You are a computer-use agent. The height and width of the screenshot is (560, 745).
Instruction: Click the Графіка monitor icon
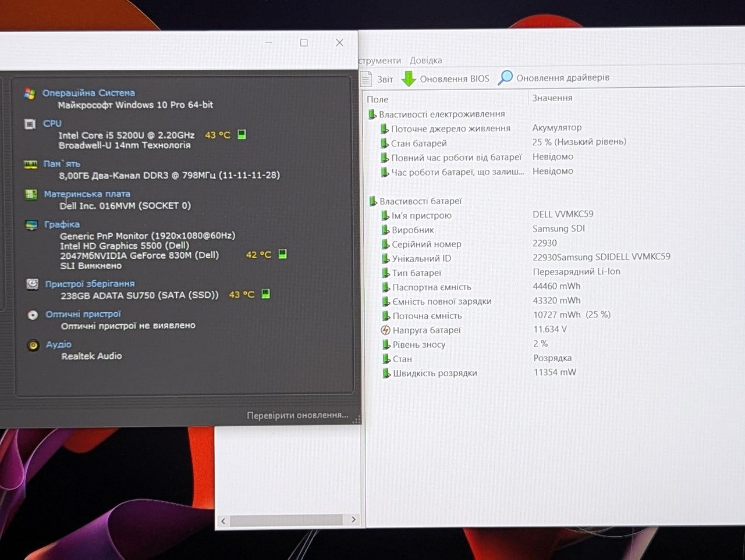tap(31, 225)
